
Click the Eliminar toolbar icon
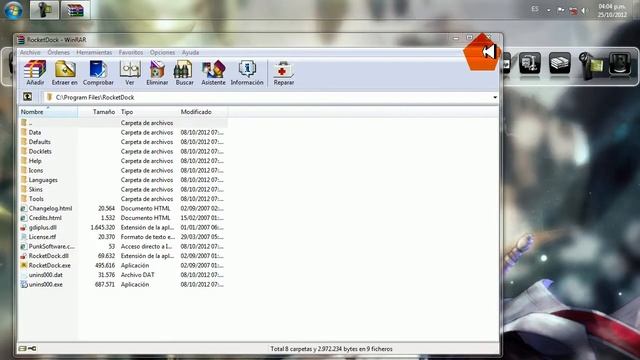(157, 73)
